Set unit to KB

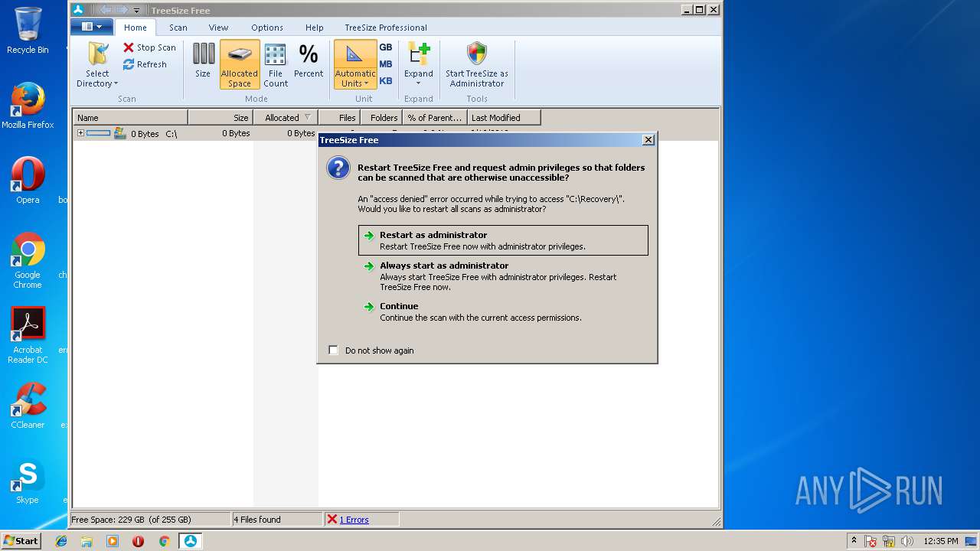point(386,81)
